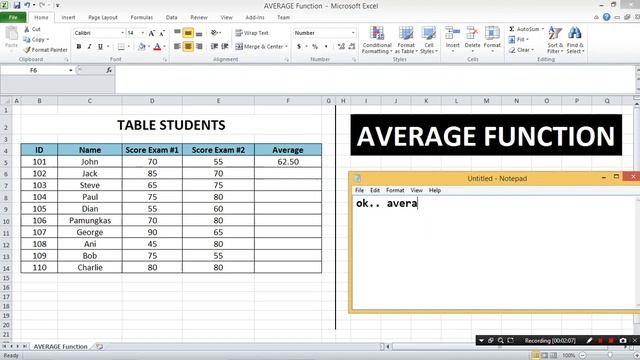Open Cell Styles gallery

point(429,40)
